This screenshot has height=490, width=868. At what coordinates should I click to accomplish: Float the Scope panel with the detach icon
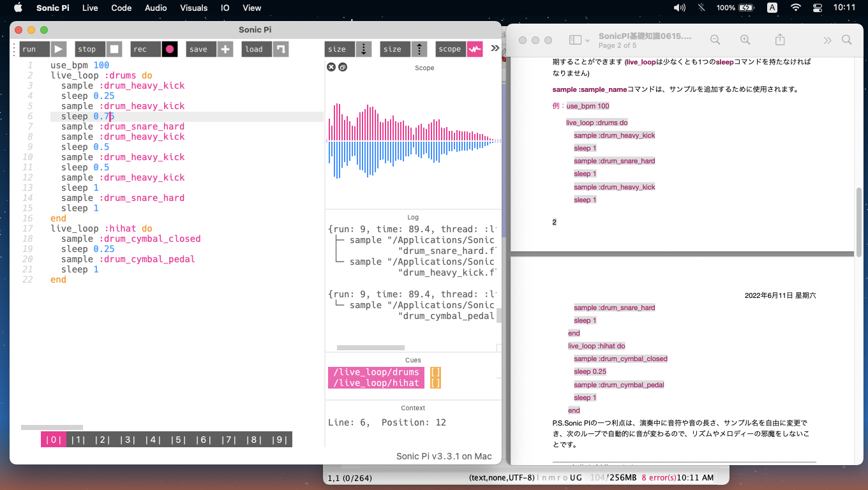(343, 67)
